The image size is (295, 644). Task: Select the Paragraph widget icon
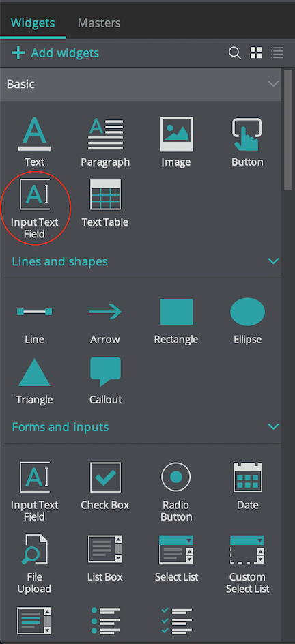106,134
